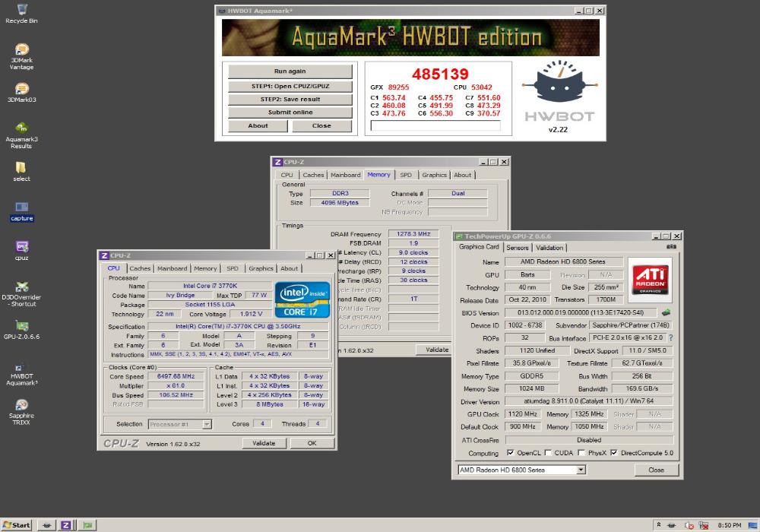Open the Start menu
The width and height of the screenshot is (760, 532).
[x=17, y=524]
